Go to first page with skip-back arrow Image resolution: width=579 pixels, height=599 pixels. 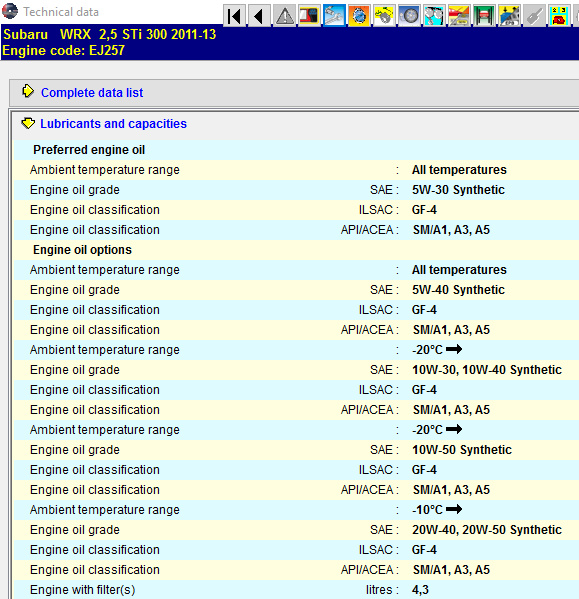point(234,16)
